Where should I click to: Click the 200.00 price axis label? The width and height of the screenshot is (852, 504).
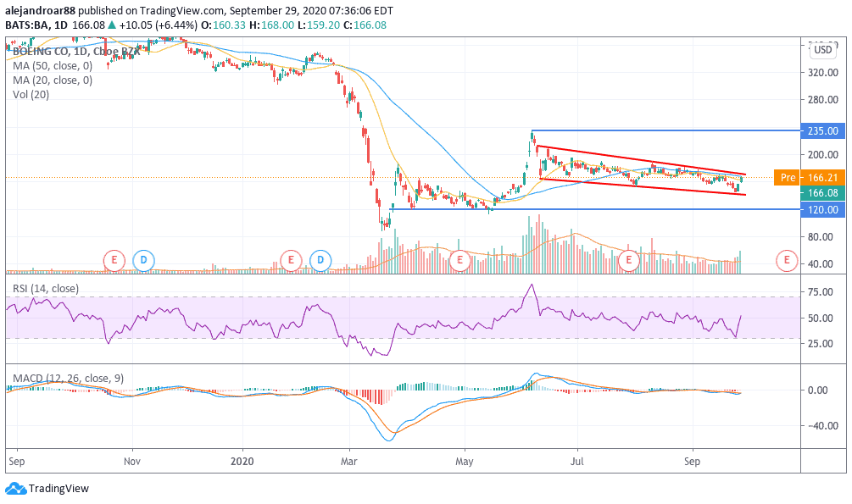point(822,155)
